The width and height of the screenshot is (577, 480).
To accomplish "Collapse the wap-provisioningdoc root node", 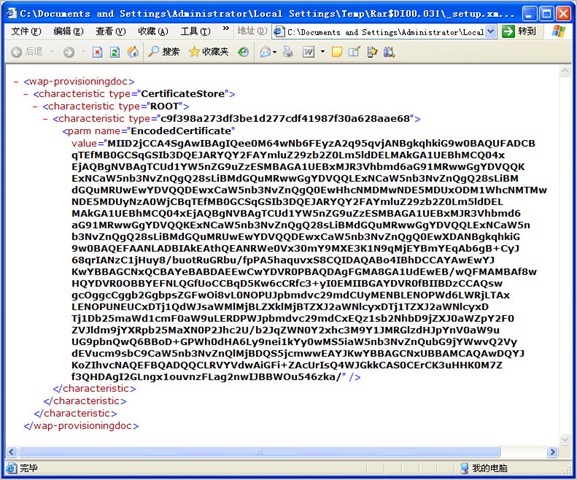I will tap(16, 82).
